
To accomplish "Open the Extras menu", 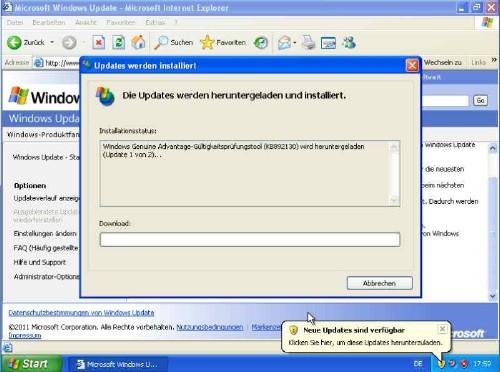I will point(155,23).
